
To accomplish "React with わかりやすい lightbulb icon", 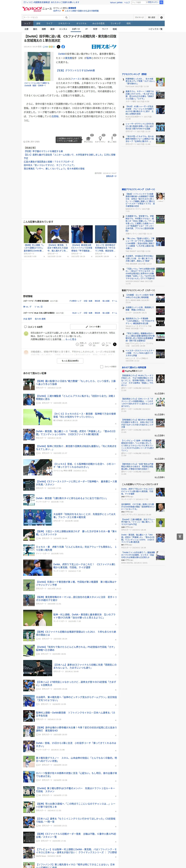I will (100, 138).
